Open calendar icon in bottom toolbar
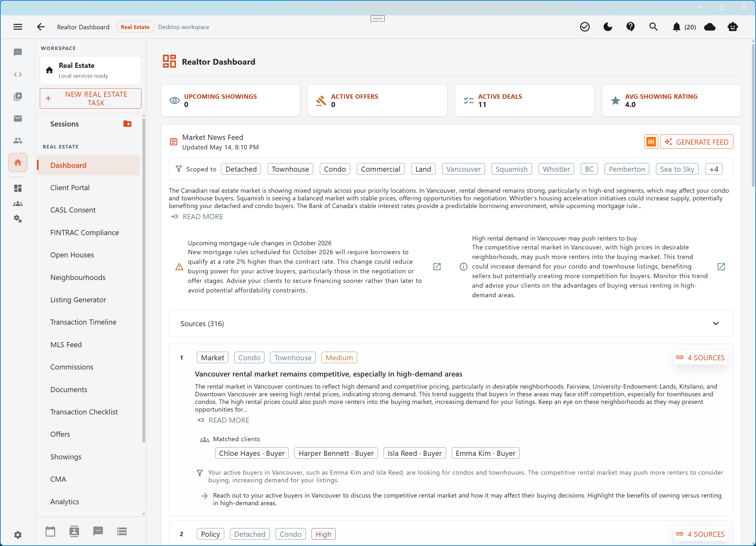Image resolution: width=756 pixels, height=546 pixels. pos(50,531)
